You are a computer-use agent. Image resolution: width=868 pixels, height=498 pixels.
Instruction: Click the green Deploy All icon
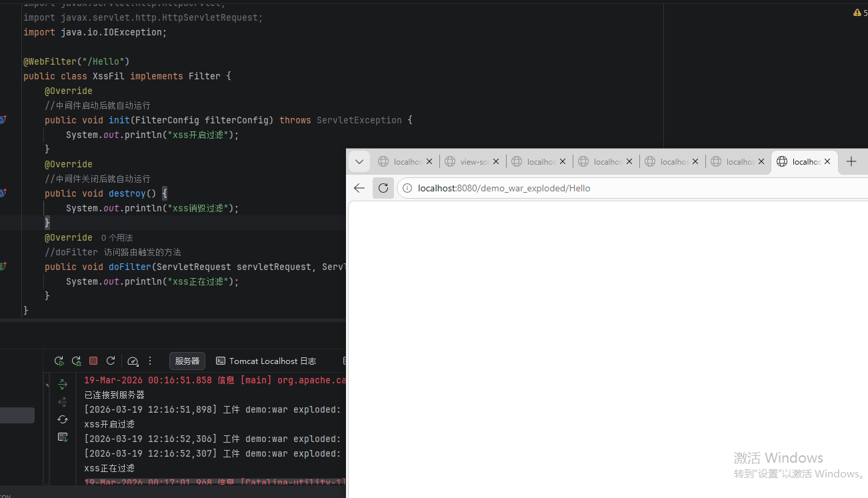63,385
